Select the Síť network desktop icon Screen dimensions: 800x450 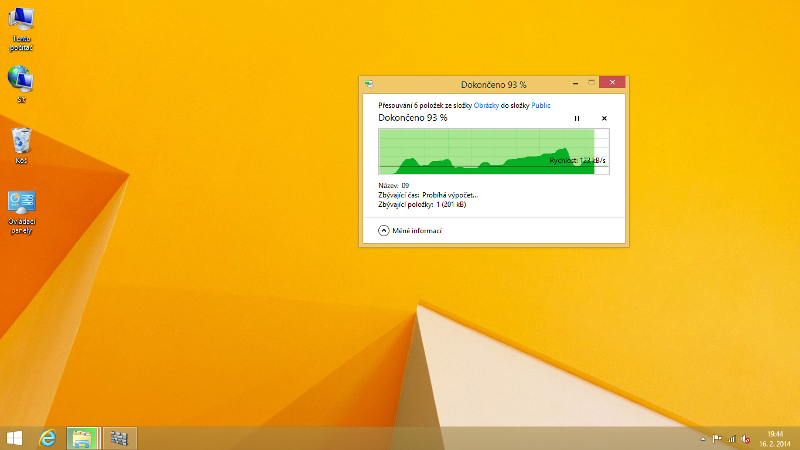(x=21, y=84)
